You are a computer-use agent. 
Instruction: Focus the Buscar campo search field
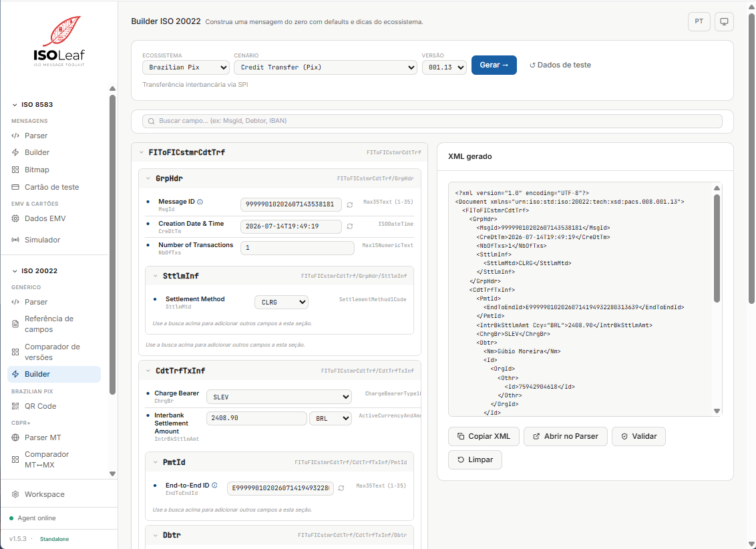432,121
